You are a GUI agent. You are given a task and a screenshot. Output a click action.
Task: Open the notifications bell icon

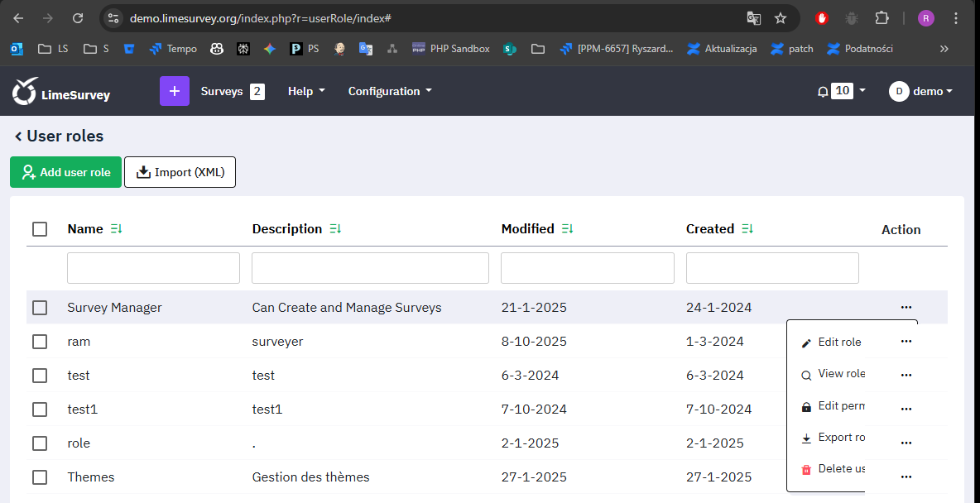click(x=823, y=92)
